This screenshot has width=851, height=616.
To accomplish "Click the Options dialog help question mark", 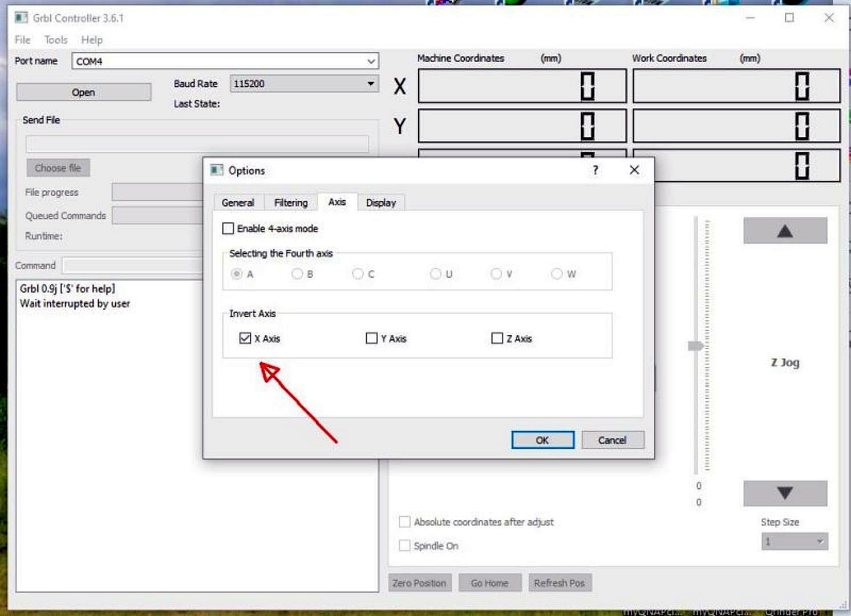I will 595,170.
